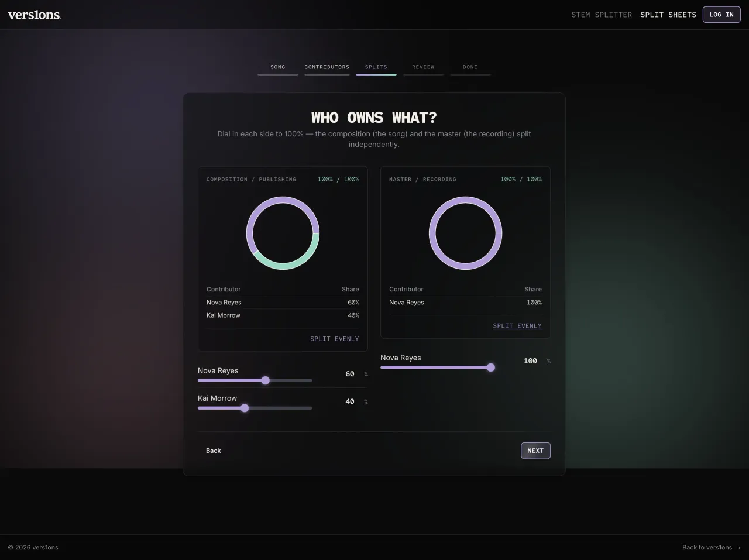
Task: Adjust Nova Reyes composition slider handle
Action: 266,380
